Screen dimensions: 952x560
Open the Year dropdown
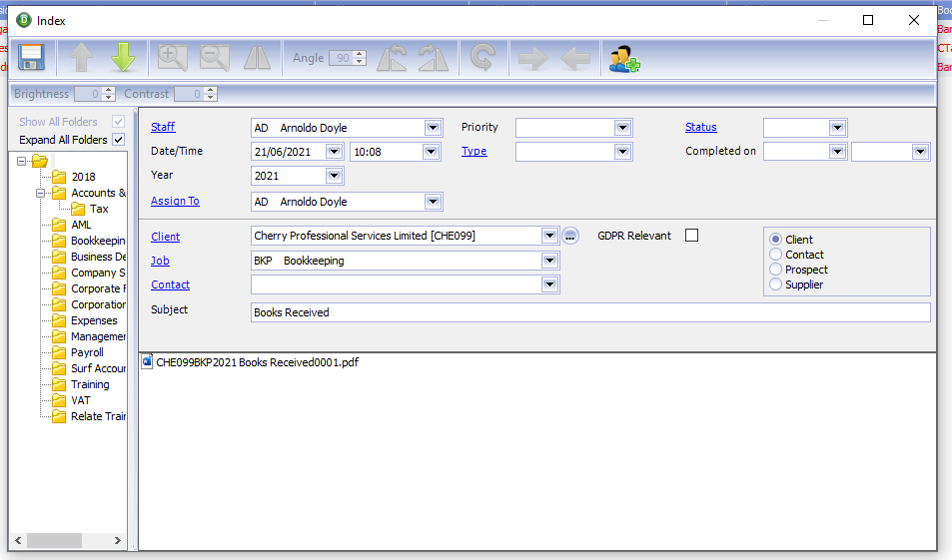334,176
